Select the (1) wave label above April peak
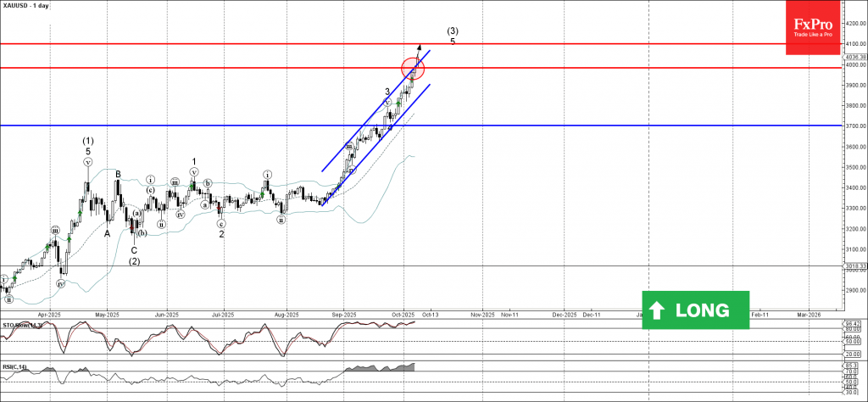The width and height of the screenshot is (868, 402). (x=88, y=141)
